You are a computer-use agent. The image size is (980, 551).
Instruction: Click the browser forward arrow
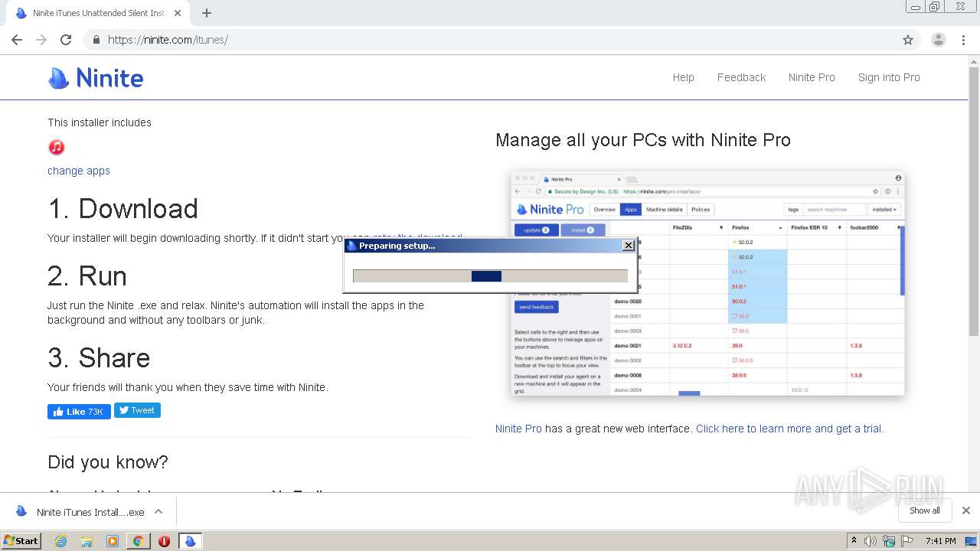point(41,40)
